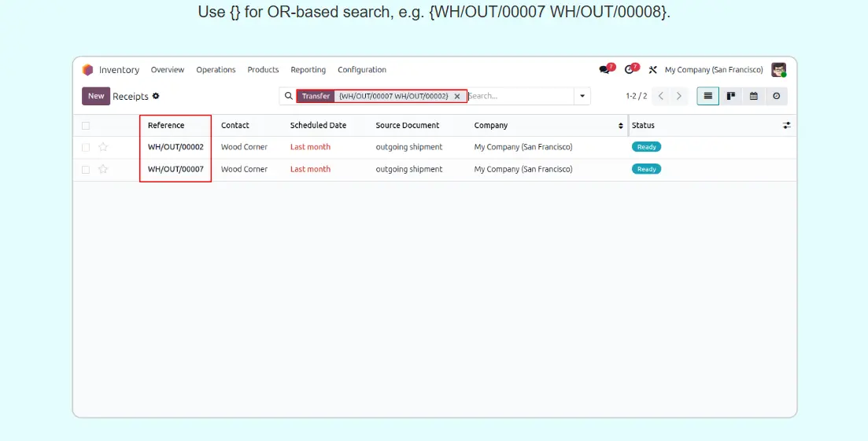
Task: Switch to Activity view clock icon
Action: point(776,96)
